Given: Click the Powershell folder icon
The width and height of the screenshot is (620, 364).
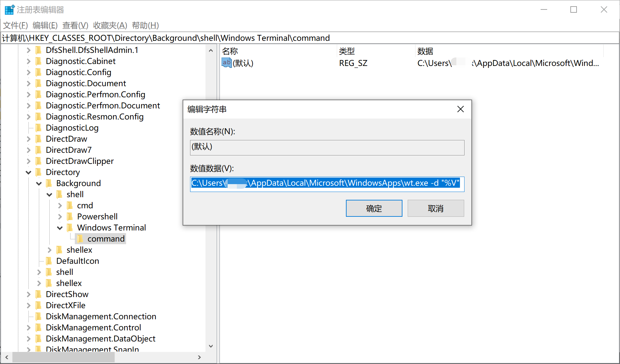Looking at the screenshot, I should click(70, 216).
